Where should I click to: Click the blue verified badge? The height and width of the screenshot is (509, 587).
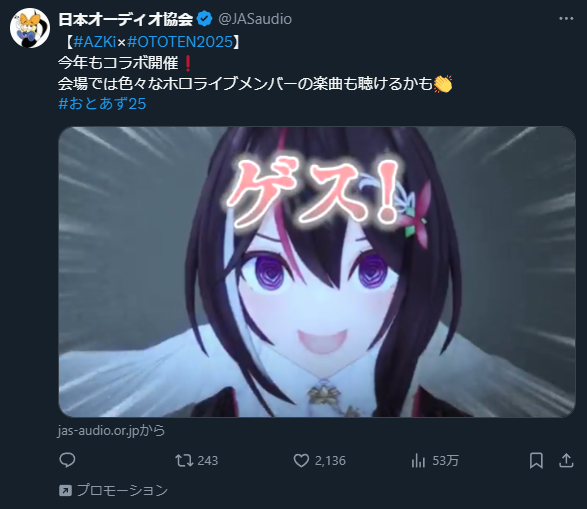coord(204,19)
